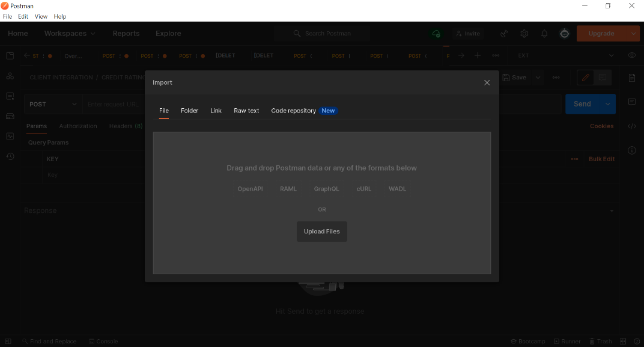Expand the Upgrade dropdown arrow
This screenshot has width=644, height=347.
(x=633, y=34)
